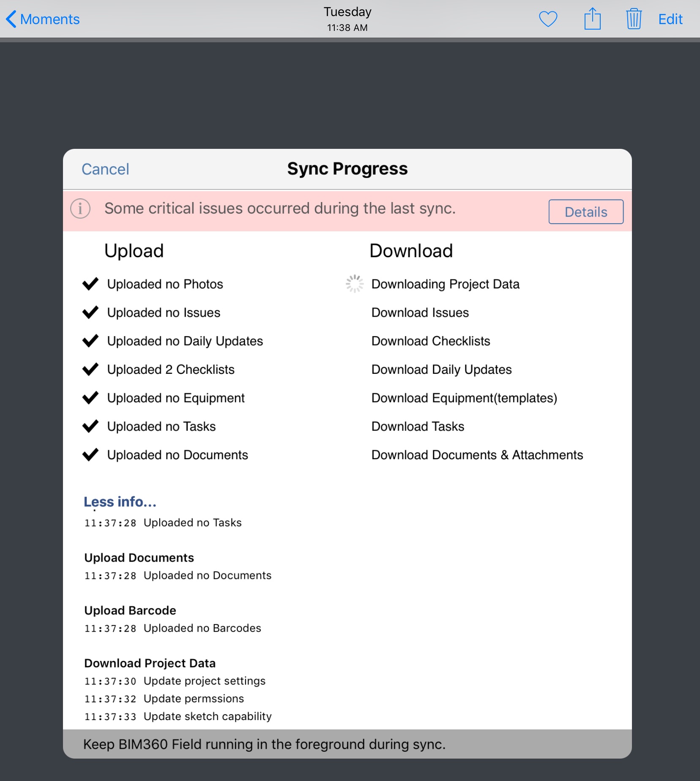
Task: Tap Download Documents & Attachments row
Action: (x=477, y=455)
